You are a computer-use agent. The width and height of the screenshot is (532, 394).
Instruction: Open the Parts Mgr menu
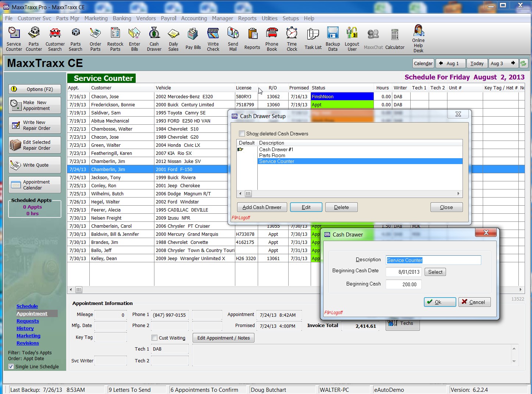(x=68, y=18)
